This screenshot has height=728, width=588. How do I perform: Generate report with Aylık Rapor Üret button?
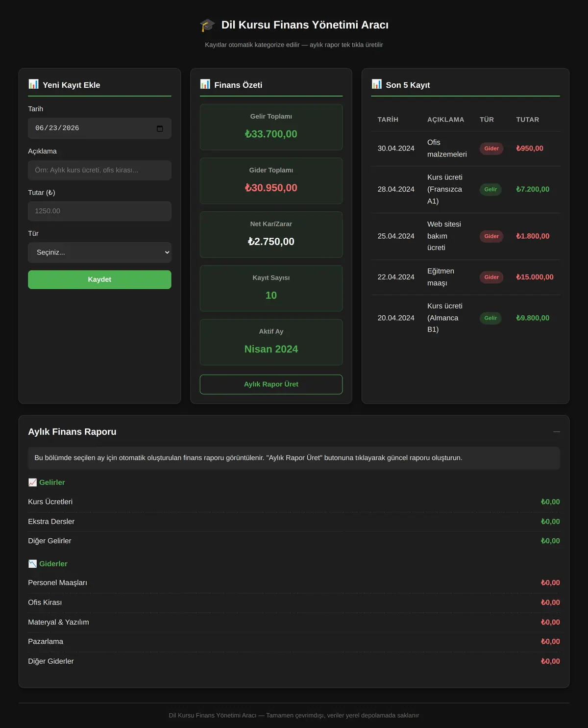[x=271, y=384]
